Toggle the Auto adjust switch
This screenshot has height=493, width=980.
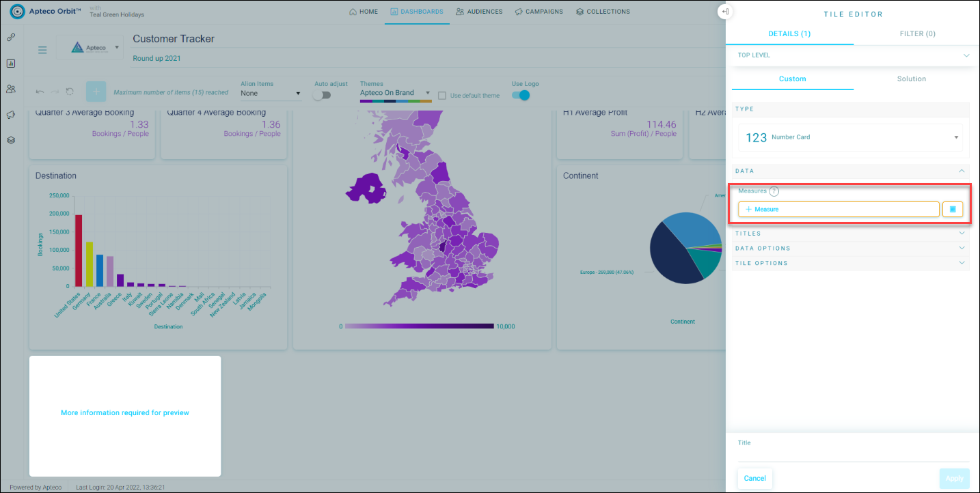coord(321,95)
